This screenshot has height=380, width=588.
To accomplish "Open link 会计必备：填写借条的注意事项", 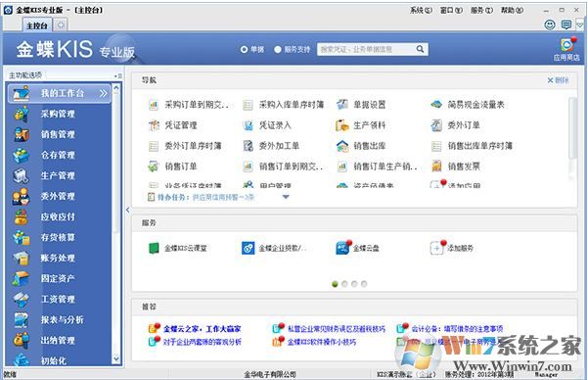I will pyautogui.click(x=457, y=329).
